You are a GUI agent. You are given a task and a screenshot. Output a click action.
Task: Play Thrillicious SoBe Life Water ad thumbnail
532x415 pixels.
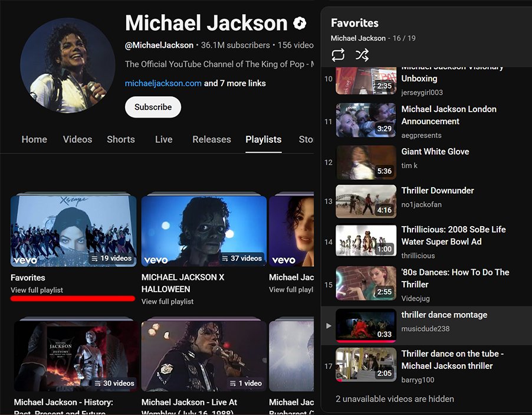point(366,240)
